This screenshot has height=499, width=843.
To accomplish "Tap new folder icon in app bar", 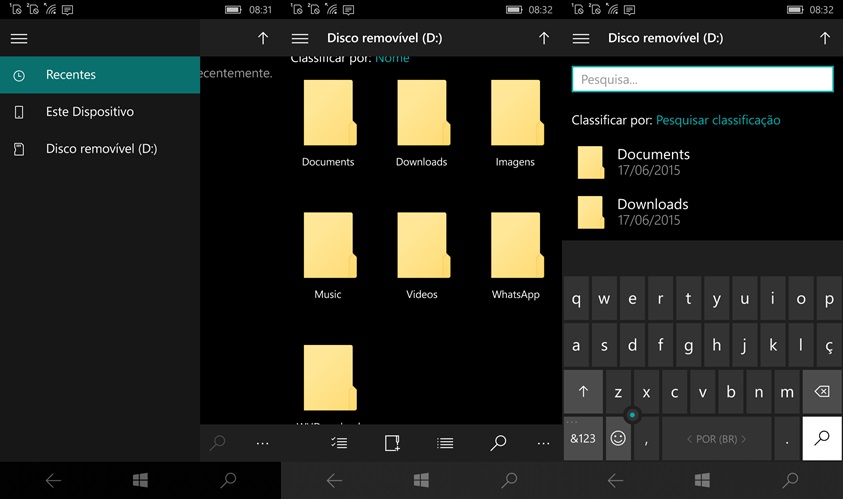I will tap(392, 443).
